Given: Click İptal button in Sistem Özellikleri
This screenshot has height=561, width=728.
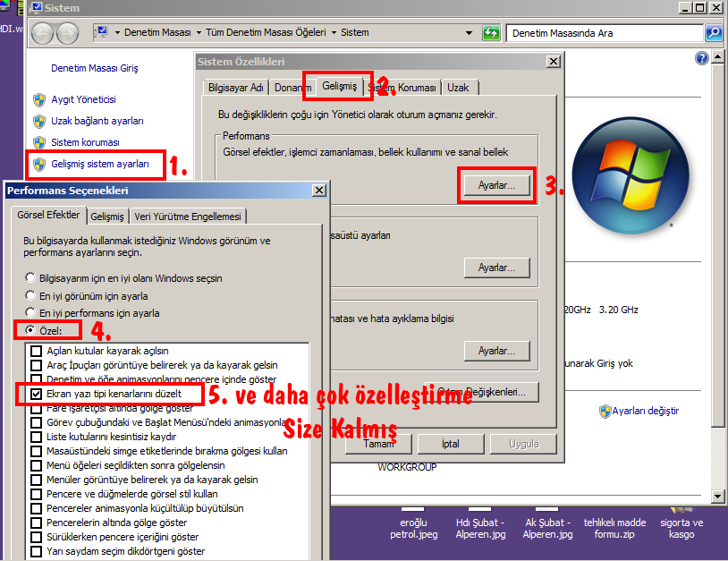Looking at the screenshot, I should 451,444.
